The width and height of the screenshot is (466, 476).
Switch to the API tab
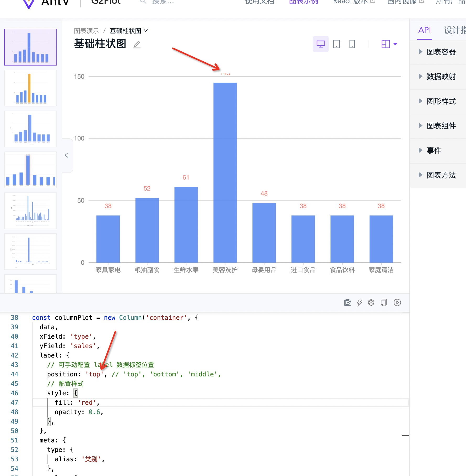coord(424,30)
